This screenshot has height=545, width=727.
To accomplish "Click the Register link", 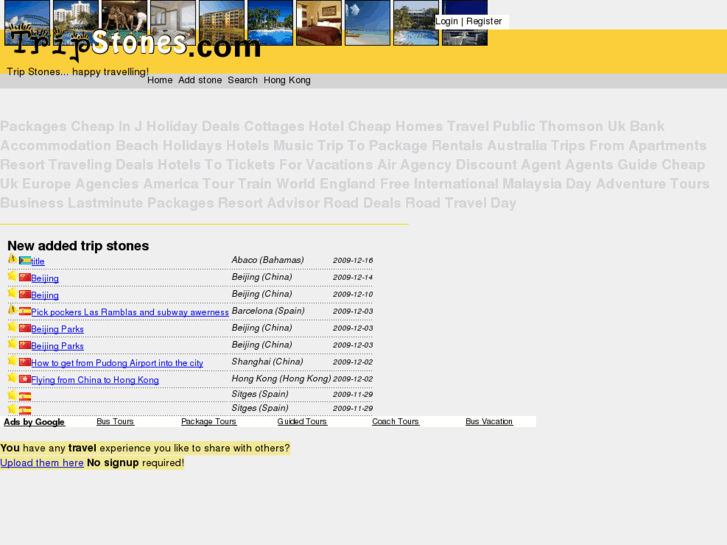I will [484, 21].
